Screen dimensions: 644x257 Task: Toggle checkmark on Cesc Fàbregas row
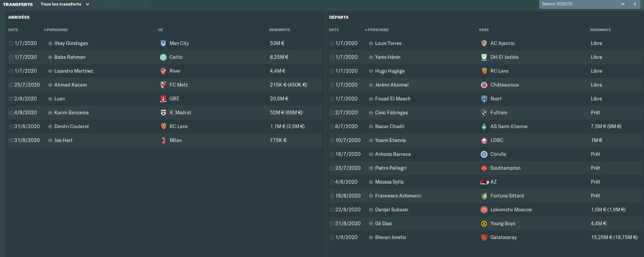click(x=332, y=113)
